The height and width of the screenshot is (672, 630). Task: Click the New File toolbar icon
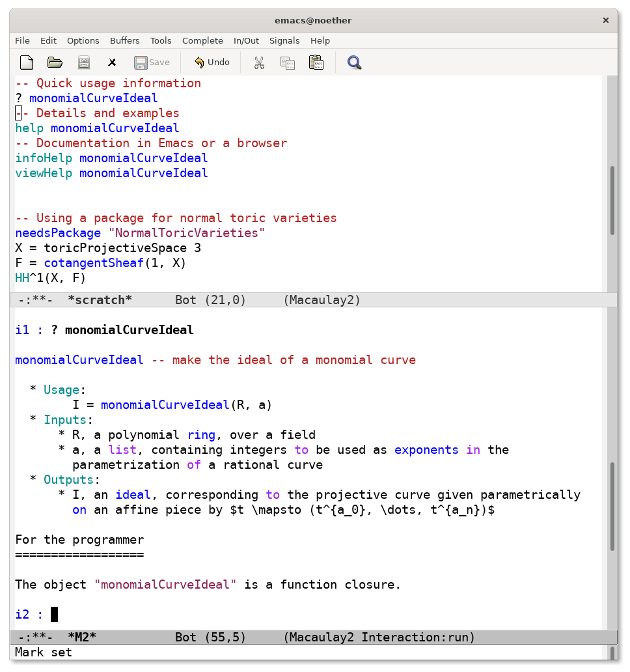(x=27, y=63)
